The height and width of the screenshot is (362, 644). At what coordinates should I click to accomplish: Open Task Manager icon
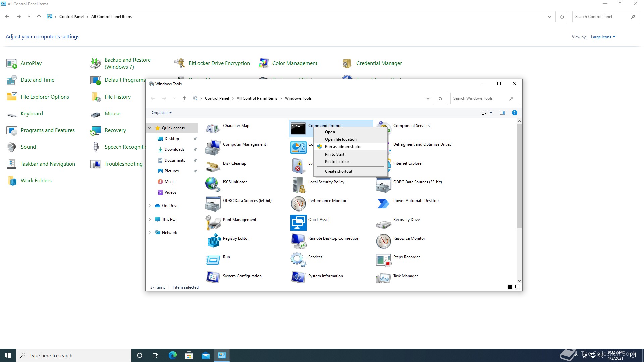point(383,277)
